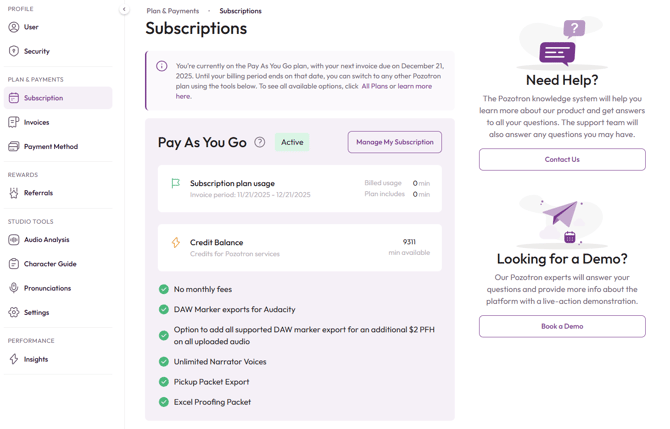This screenshot has height=429, width=670.
Task: Click the Contact Us button
Action: (561, 159)
